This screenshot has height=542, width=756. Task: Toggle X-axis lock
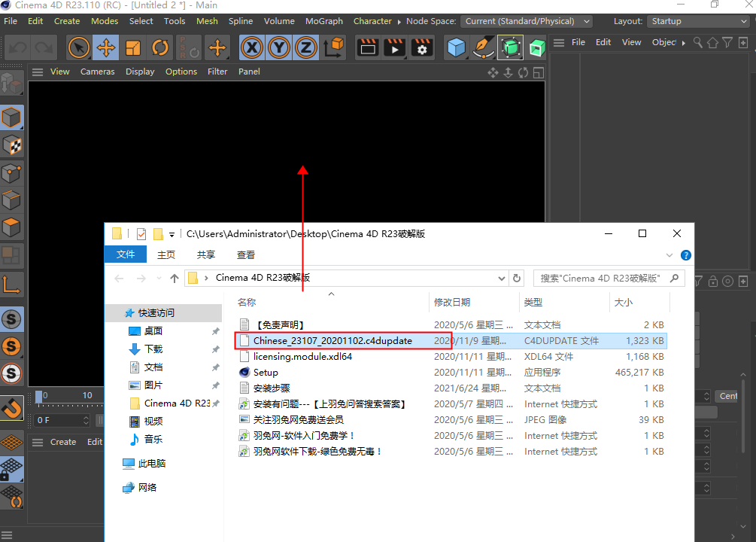pyautogui.click(x=252, y=48)
